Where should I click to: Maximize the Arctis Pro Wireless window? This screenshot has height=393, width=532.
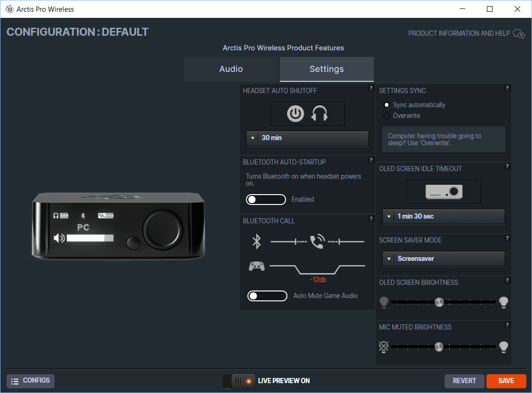[490, 9]
